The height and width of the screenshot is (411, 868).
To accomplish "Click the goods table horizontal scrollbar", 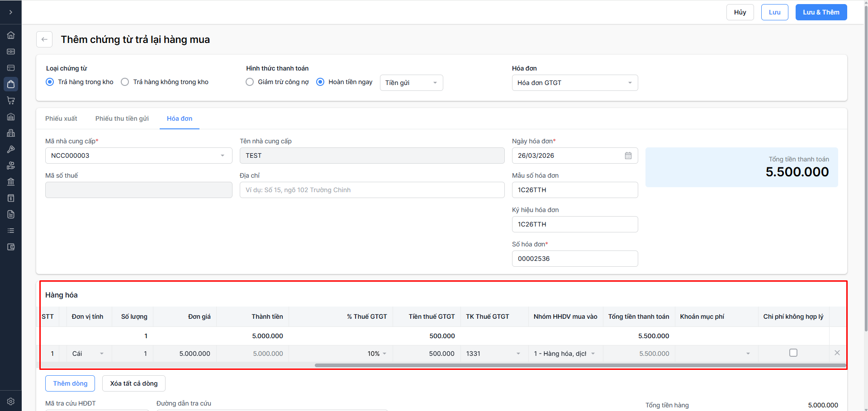I will pyautogui.click(x=580, y=365).
